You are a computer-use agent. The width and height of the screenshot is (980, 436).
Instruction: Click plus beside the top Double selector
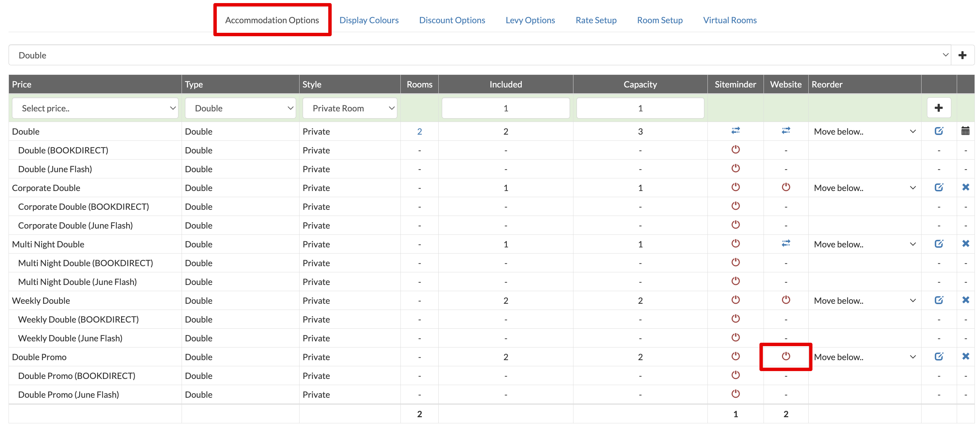click(x=962, y=55)
